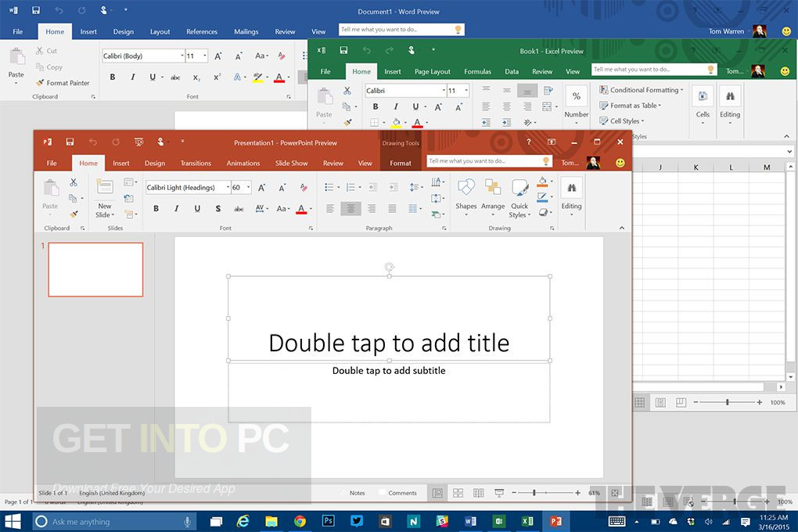Expand Conditional Formatting menu in Excel
This screenshot has width=798, height=532.
tap(641, 90)
